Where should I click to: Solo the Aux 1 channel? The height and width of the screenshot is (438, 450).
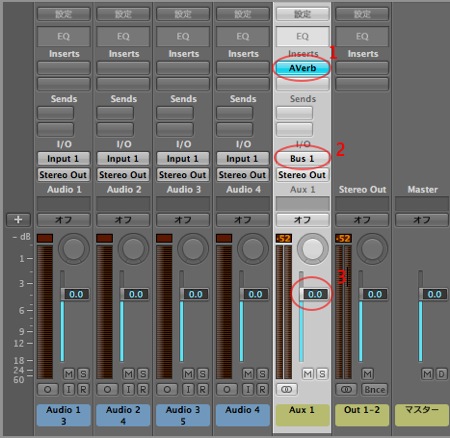click(x=322, y=374)
